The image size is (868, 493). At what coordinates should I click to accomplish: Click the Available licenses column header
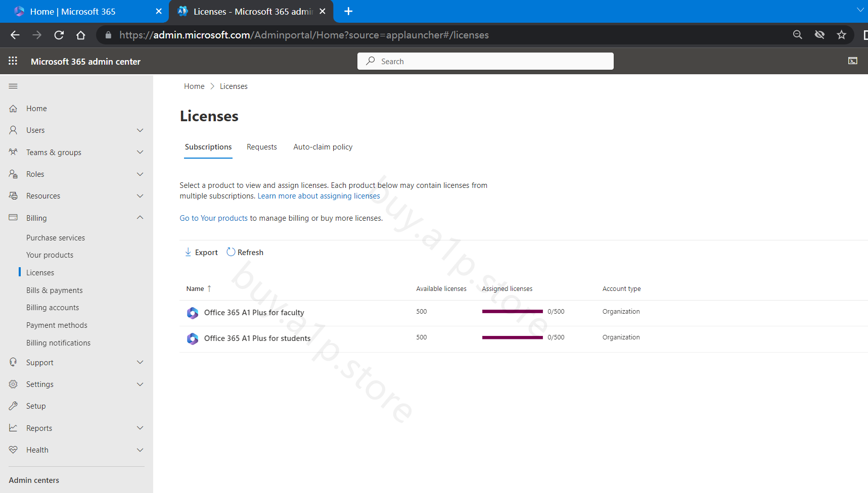441,289
